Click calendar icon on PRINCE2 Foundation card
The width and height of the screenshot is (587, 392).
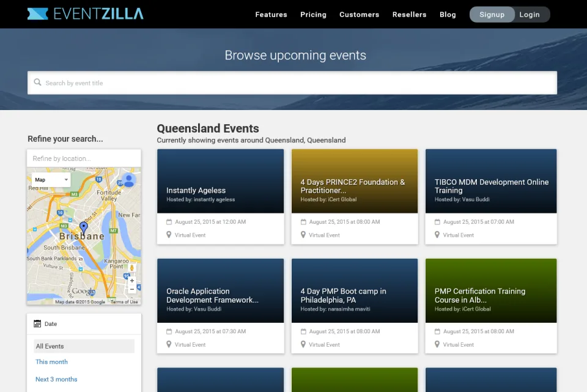point(303,221)
